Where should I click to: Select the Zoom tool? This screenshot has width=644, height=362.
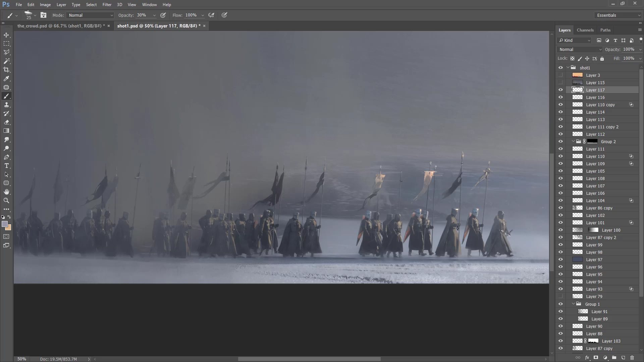click(x=6, y=200)
